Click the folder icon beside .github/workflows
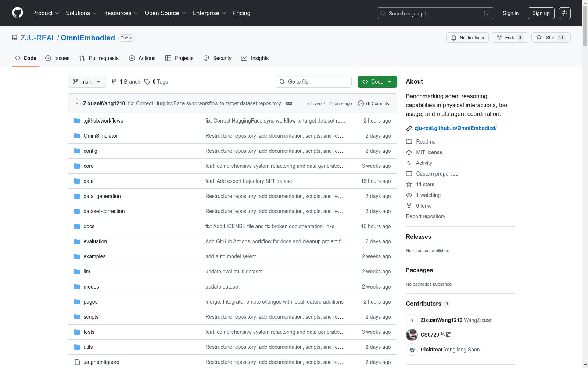The width and height of the screenshot is (588, 368). pos(77,121)
